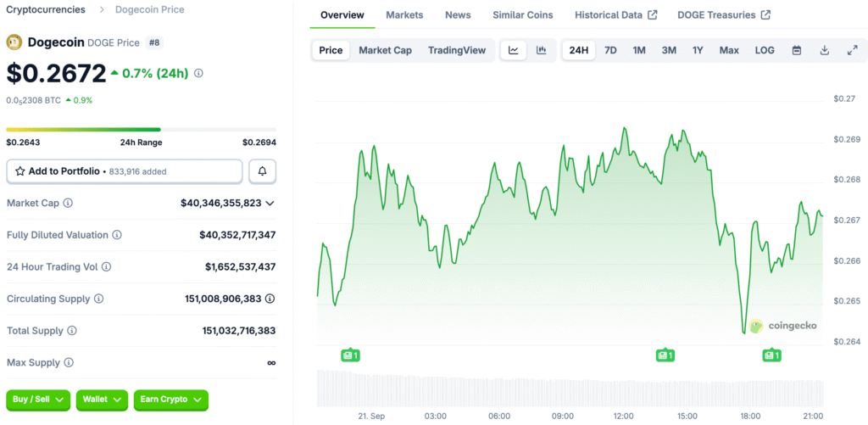Click the $40,346,355,823 market cap value
Screen dimensions: 868x425
(221, 204)
